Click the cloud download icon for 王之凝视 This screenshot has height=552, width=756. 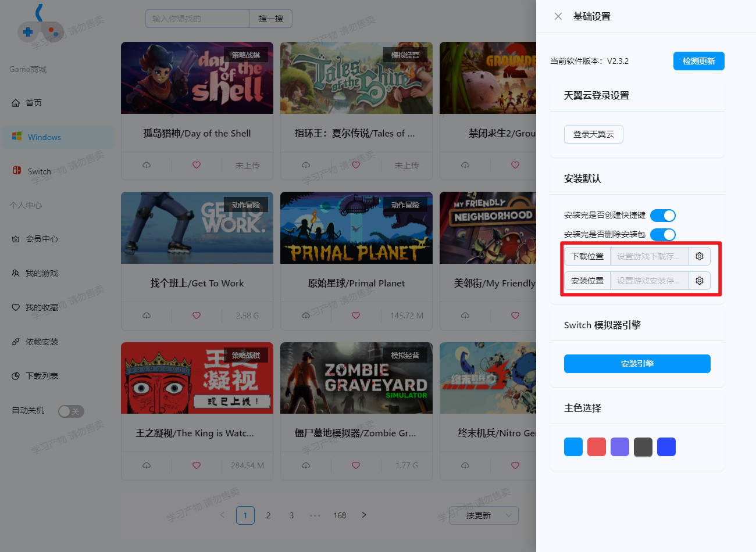(147, 465)
